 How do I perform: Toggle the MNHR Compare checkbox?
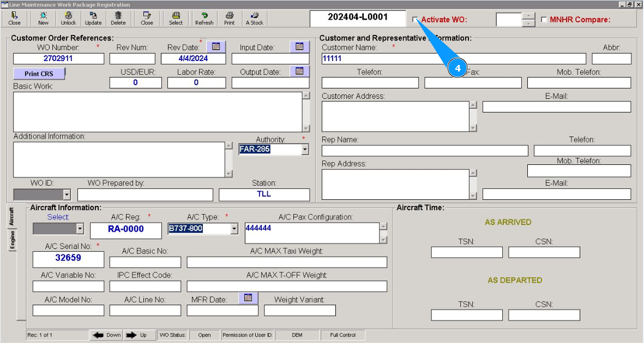[544, 19]
